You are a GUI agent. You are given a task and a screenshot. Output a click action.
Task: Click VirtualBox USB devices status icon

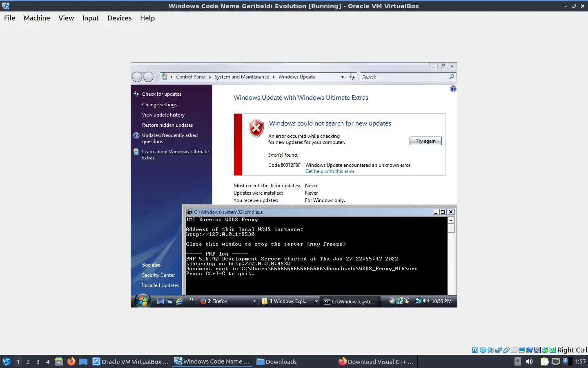(506, 350)
